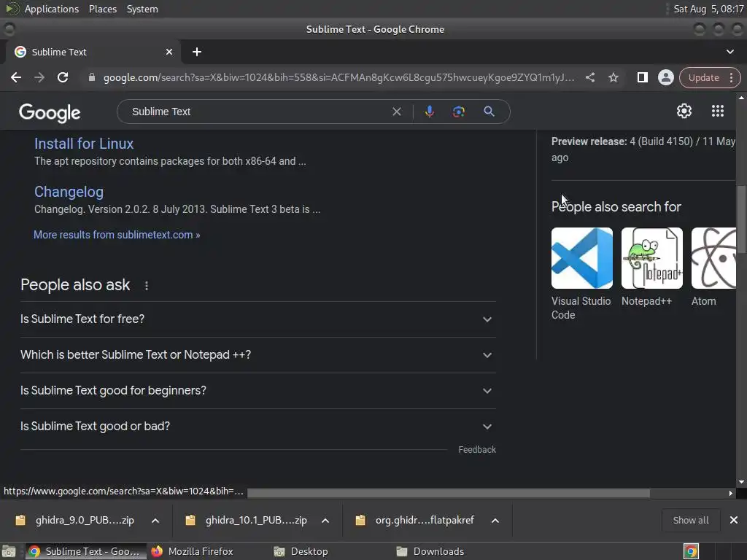Expand 'Is Sublime Text good or bad?'
The width and height of the screenshot is (747, 560).
click(x=258, y=426)
